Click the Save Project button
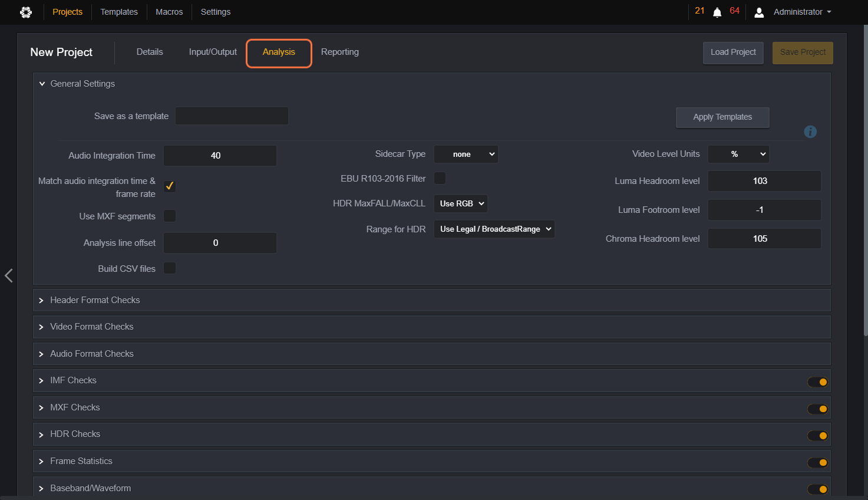This screenshot has height=500, width=868. click(803, 52)
